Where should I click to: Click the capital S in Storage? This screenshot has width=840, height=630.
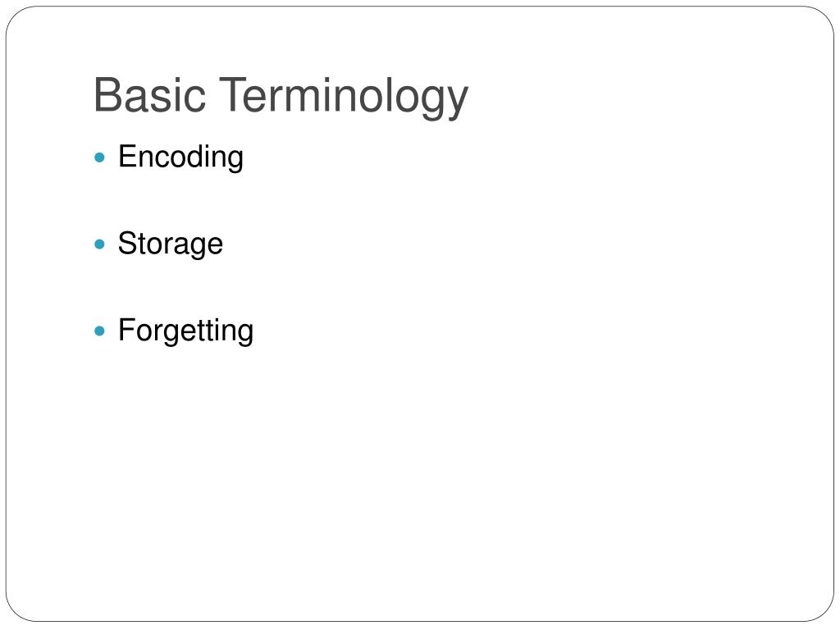click(x=129, y=243)
